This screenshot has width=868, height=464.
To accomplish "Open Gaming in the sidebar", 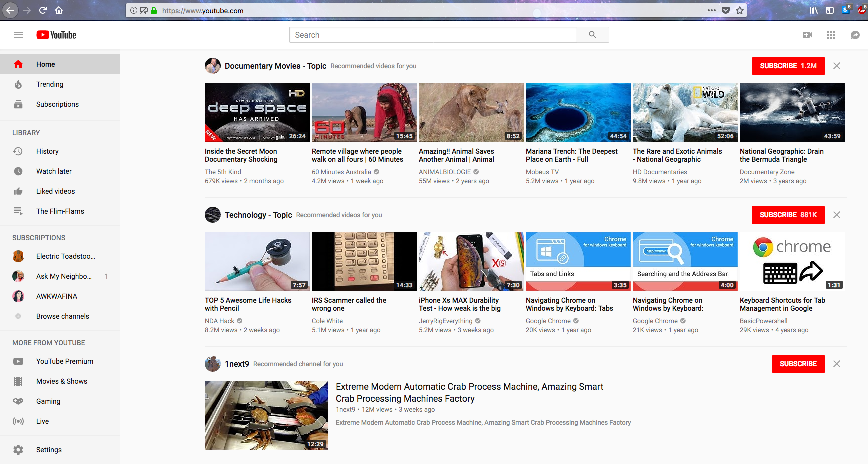I will tap(60, 401).
